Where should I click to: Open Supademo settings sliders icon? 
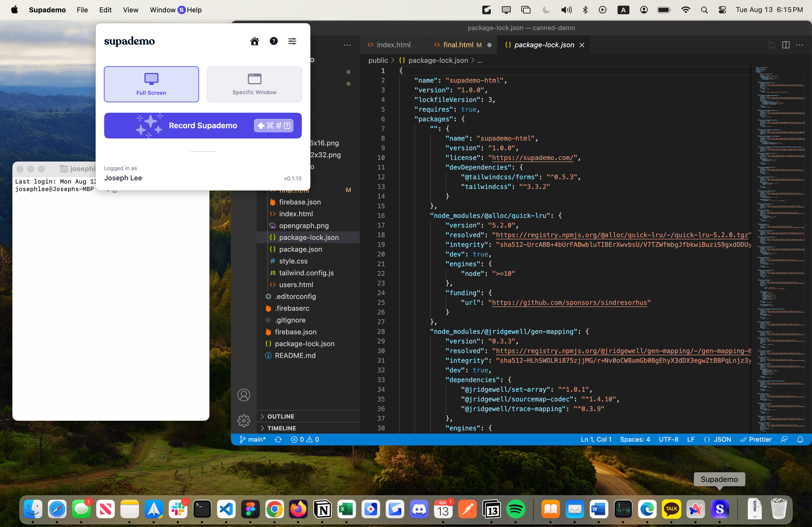click(292, 41)
